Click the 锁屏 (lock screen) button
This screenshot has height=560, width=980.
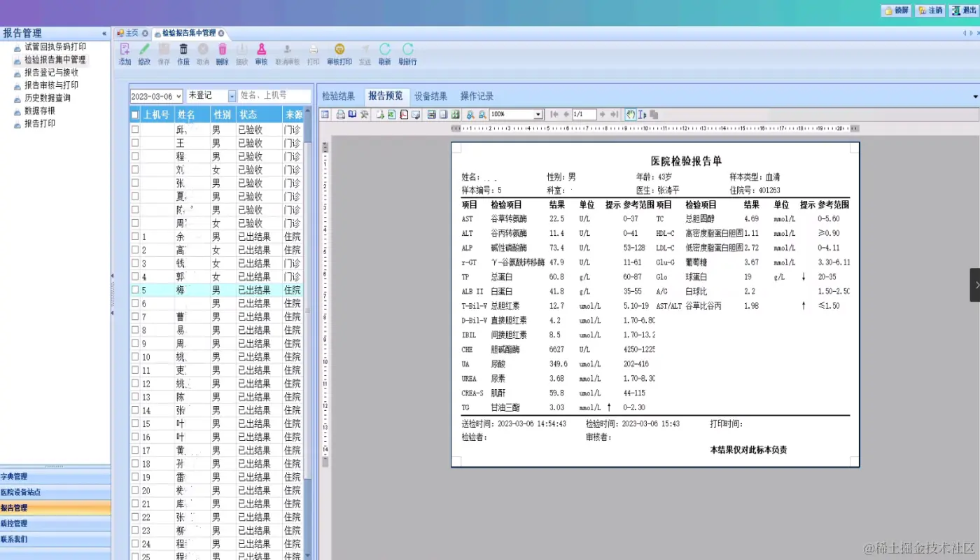coord(896,10)
